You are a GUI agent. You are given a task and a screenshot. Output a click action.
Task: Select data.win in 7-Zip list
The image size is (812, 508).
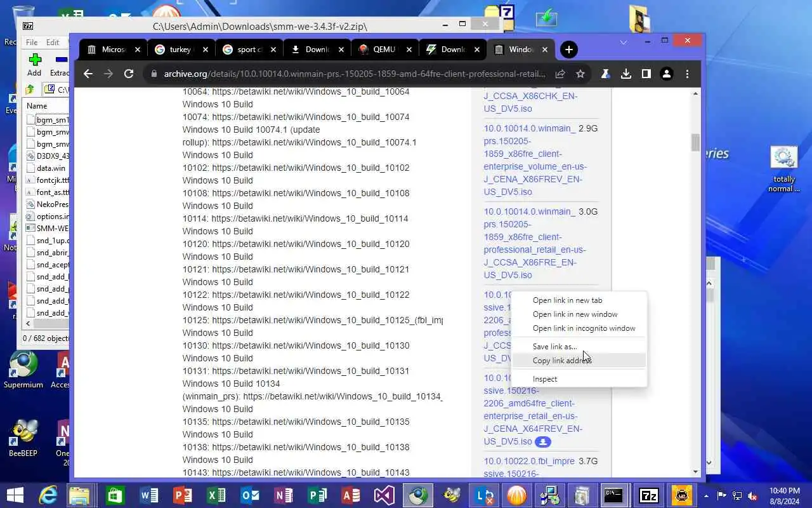pos(50,168)
